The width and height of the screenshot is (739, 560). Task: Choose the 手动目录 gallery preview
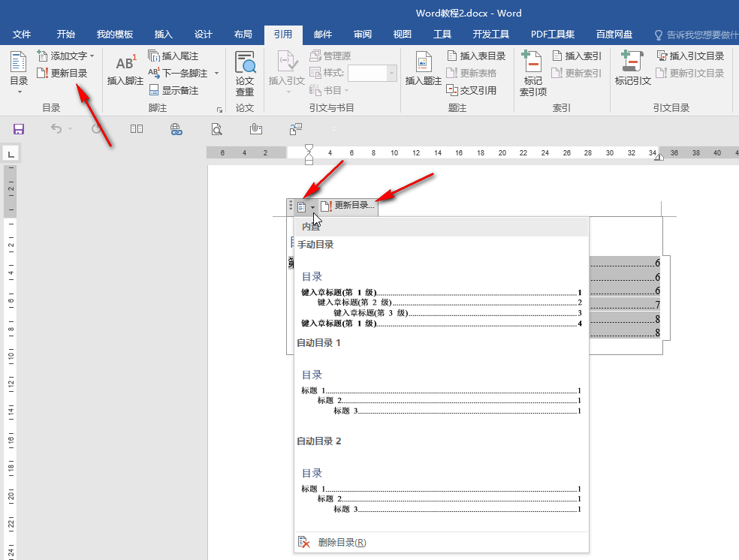[441, 287]
